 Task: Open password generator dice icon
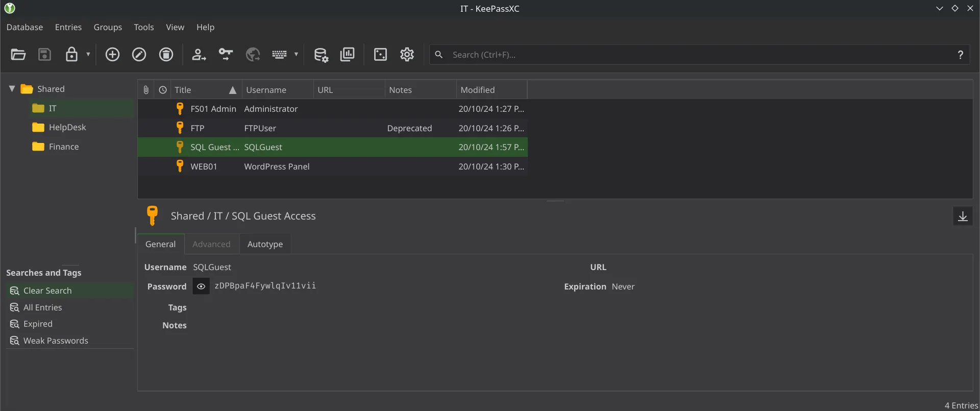[380, 55]
